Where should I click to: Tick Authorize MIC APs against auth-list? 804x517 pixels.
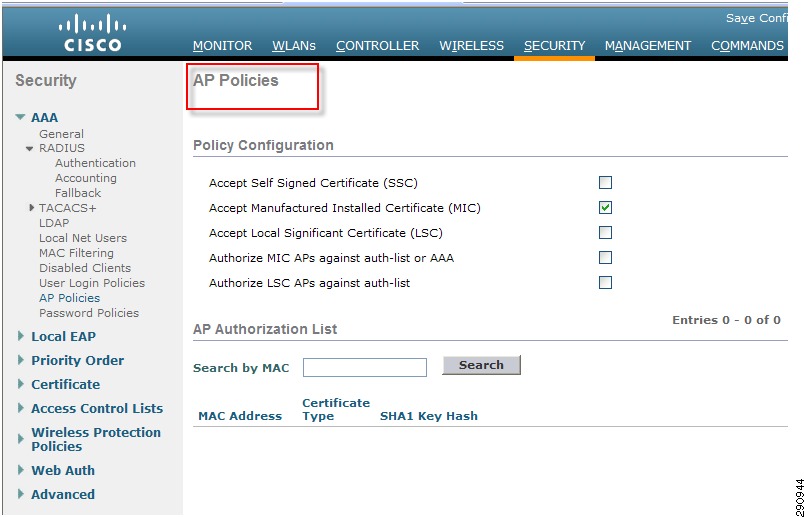coord(606,257)
